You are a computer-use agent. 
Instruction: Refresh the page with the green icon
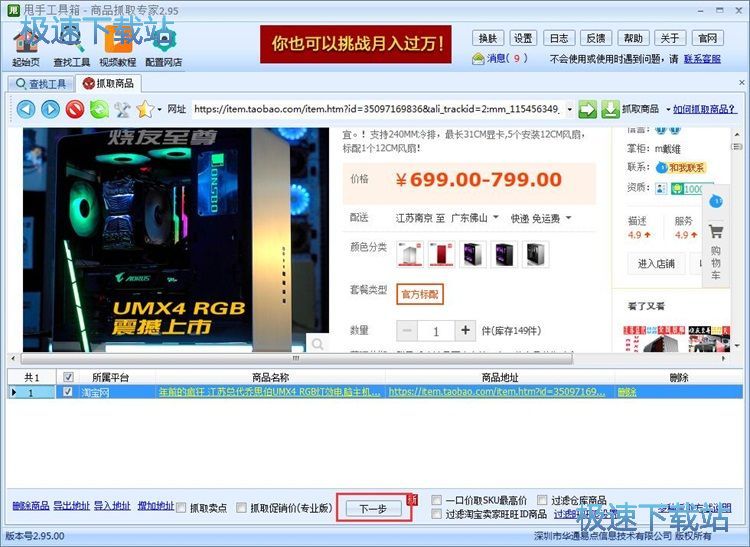(x=99, y=109)
